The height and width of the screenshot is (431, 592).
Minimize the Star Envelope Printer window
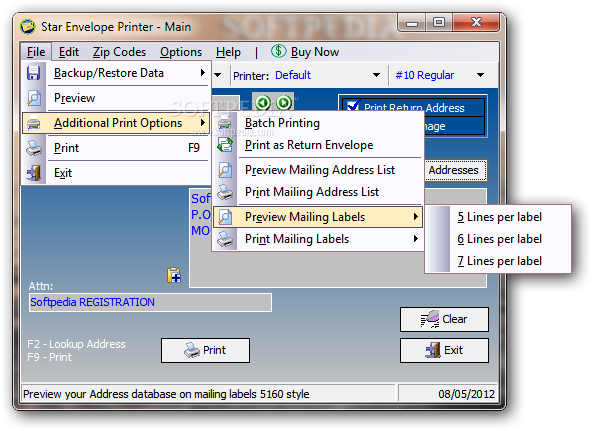[x=412, y=23]
